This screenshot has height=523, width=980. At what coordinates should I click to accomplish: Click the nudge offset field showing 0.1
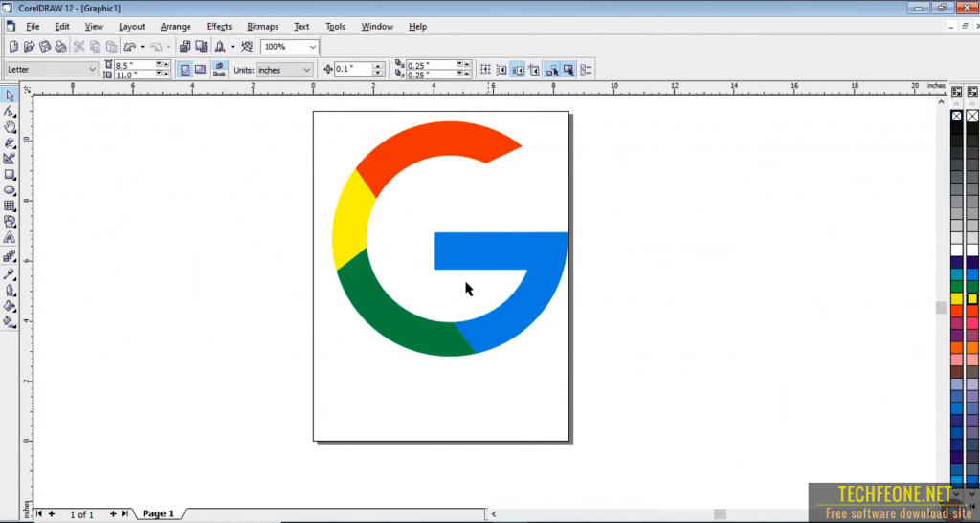[353, 69]
